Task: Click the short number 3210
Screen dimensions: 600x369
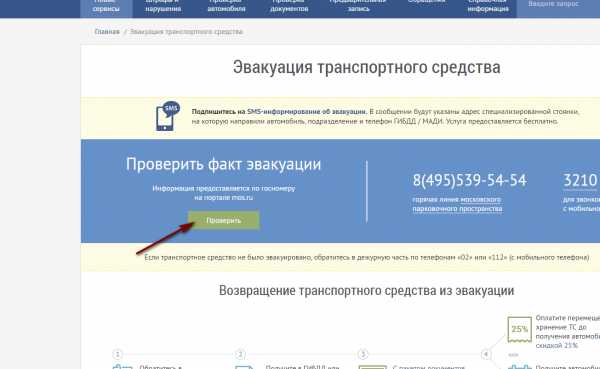Action: [x=580, y=180]
